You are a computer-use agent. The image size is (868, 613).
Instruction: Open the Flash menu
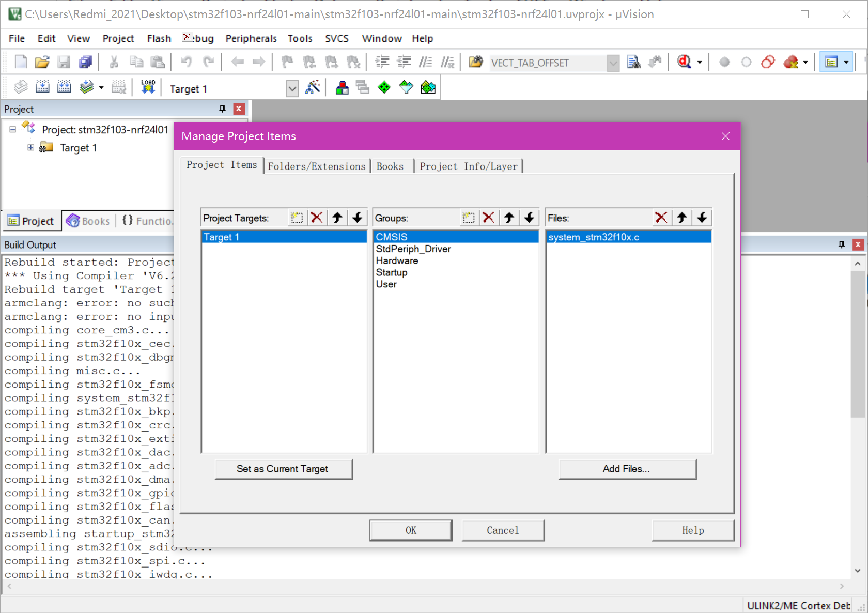click(159, 38)
